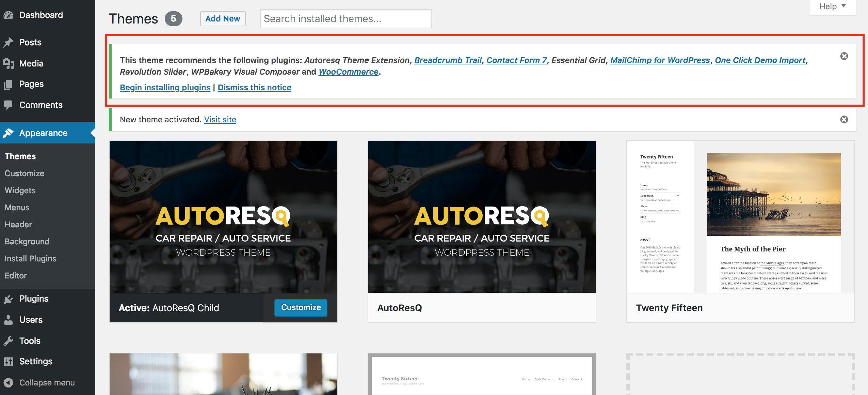
Task: Click the Users person icon
Action: click(9, 320)
